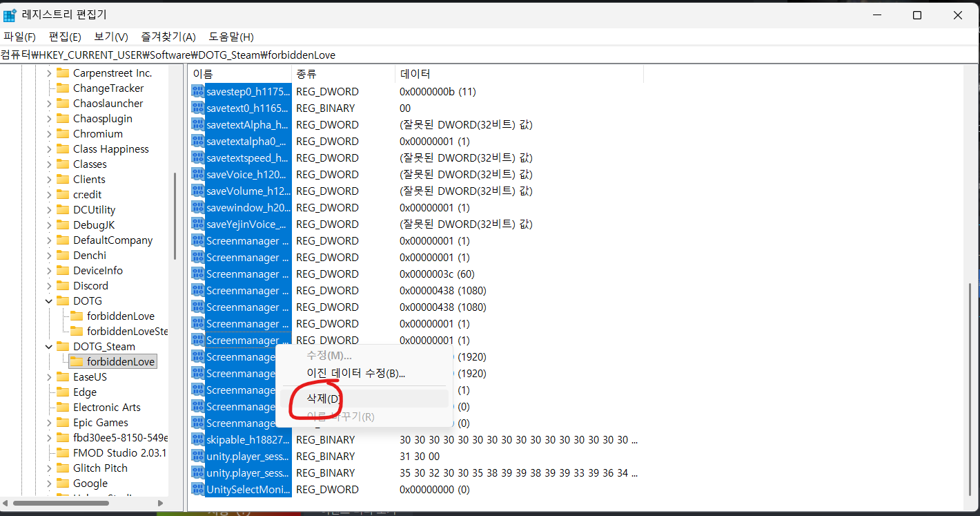The width and height of the screenshot is (980, 516).
Task: Click the savetext0 binary value icon
Action: (198, 108)
